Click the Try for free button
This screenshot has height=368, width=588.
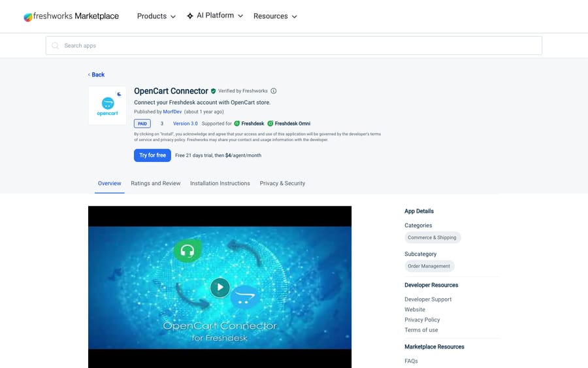[152, 156]
